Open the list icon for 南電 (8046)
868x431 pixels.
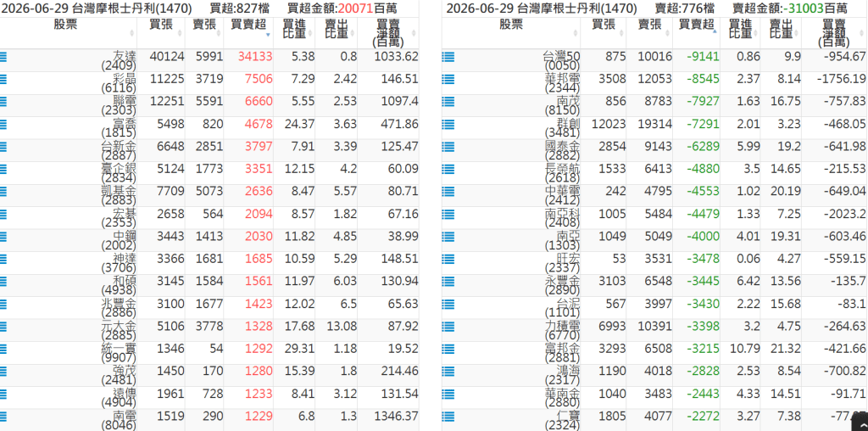pos(3,416)
